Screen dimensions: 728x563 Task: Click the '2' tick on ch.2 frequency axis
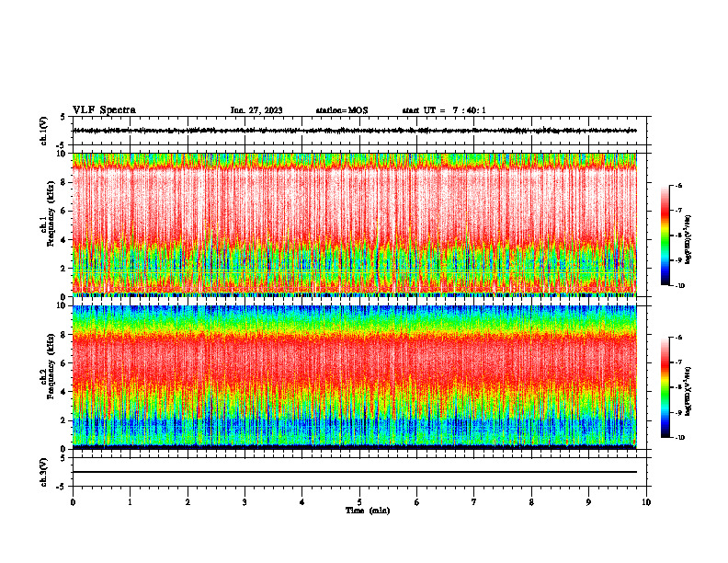[x=63, y=420]
